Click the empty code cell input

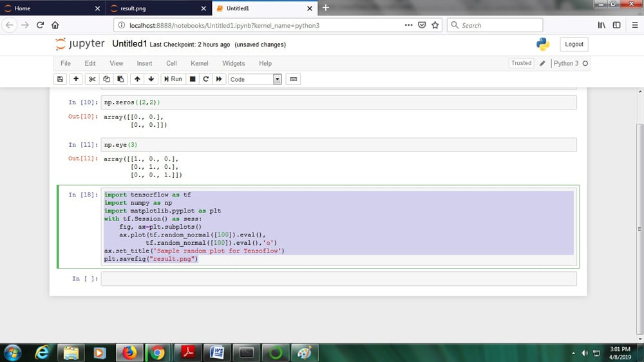tap(338, 278)
